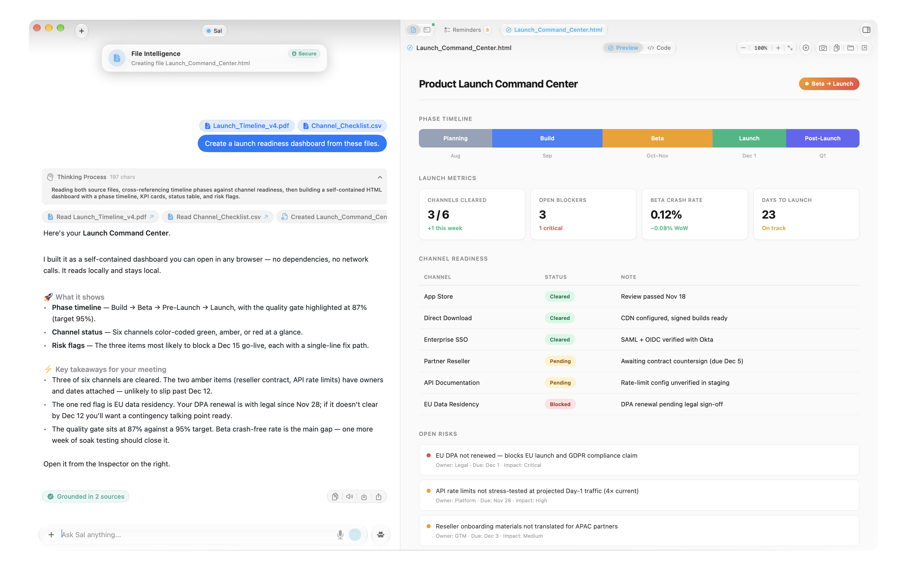
Task: Switch to Preview mode
Action: coord(623,48)
